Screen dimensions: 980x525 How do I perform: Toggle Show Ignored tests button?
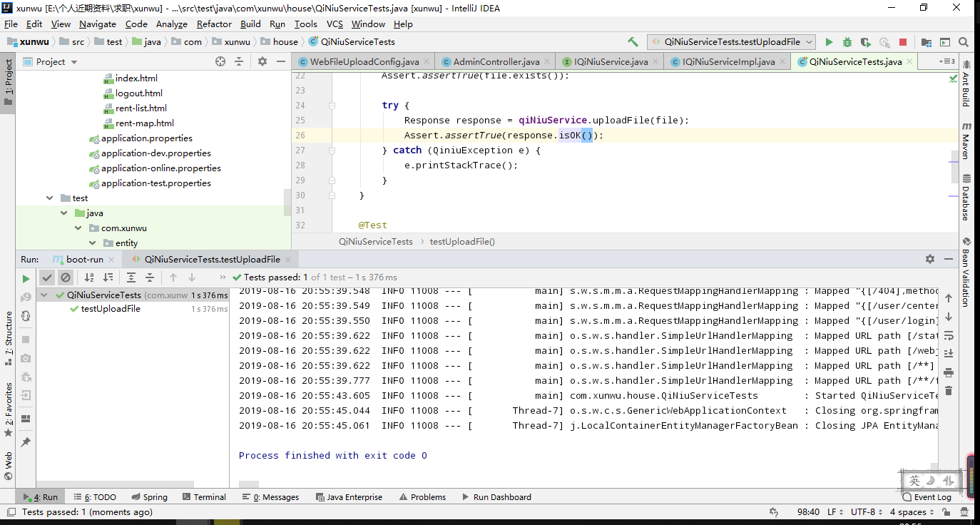click(x=66, y=277)
